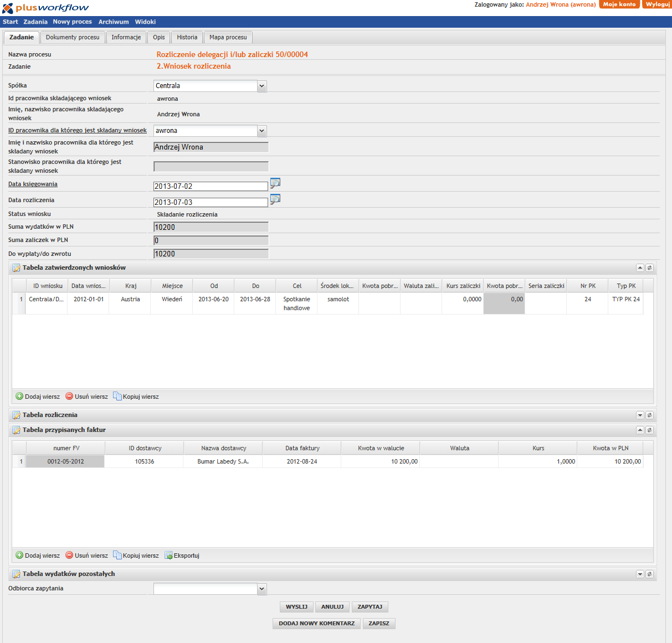
Task: Refresh the Tabela zatwierdzonych wniosków panel
Action: 649,268
